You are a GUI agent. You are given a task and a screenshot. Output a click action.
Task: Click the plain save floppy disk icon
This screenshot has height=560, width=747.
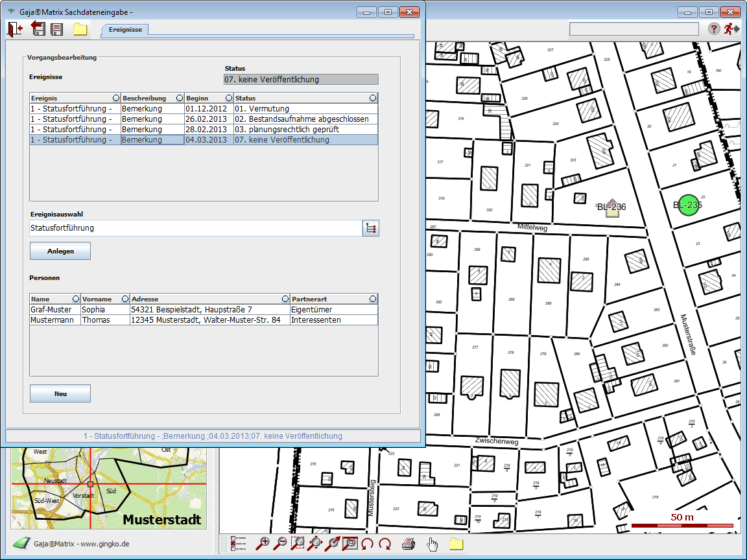pos(57,29)
